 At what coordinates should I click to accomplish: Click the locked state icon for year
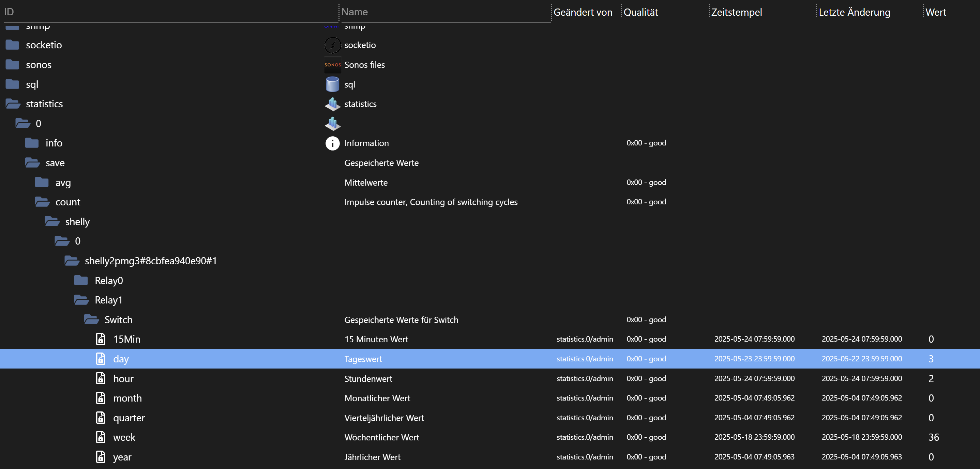tap(101, 457)
